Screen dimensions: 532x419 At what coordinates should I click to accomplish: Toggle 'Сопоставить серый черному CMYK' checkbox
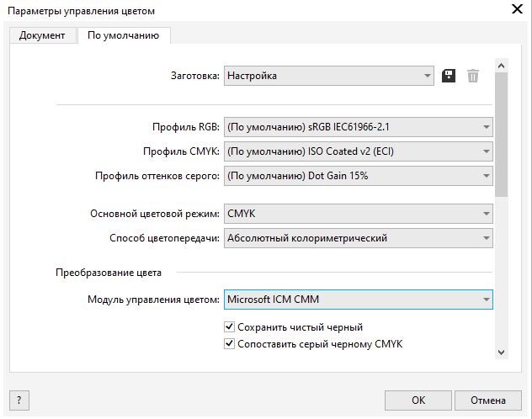pos(229,344)
